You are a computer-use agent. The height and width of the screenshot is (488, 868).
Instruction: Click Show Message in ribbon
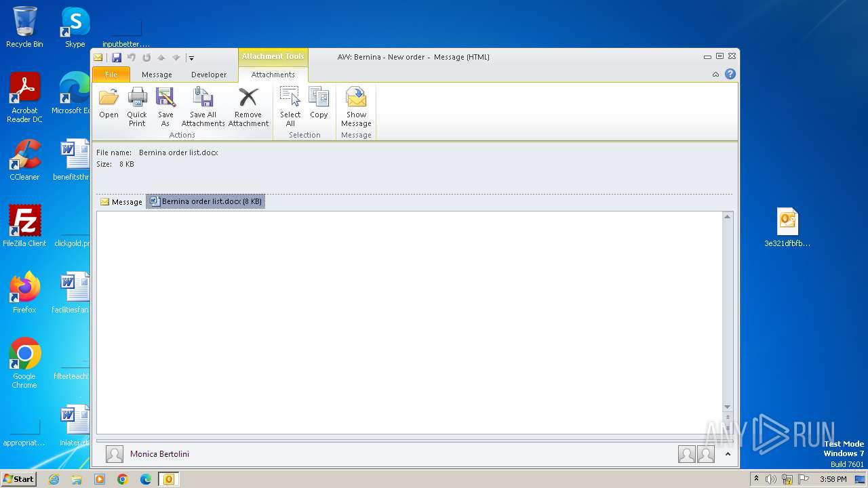pyautogui.click(x=356, y=106)
